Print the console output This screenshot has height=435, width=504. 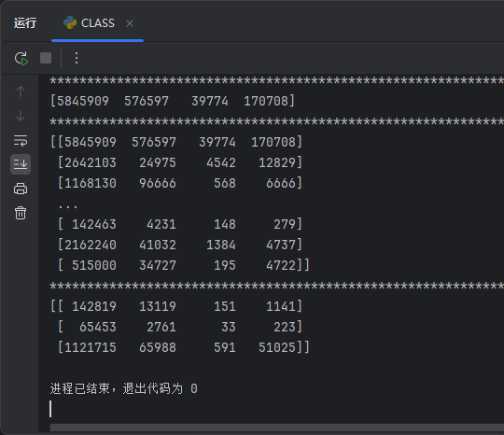tap(21, 189)
